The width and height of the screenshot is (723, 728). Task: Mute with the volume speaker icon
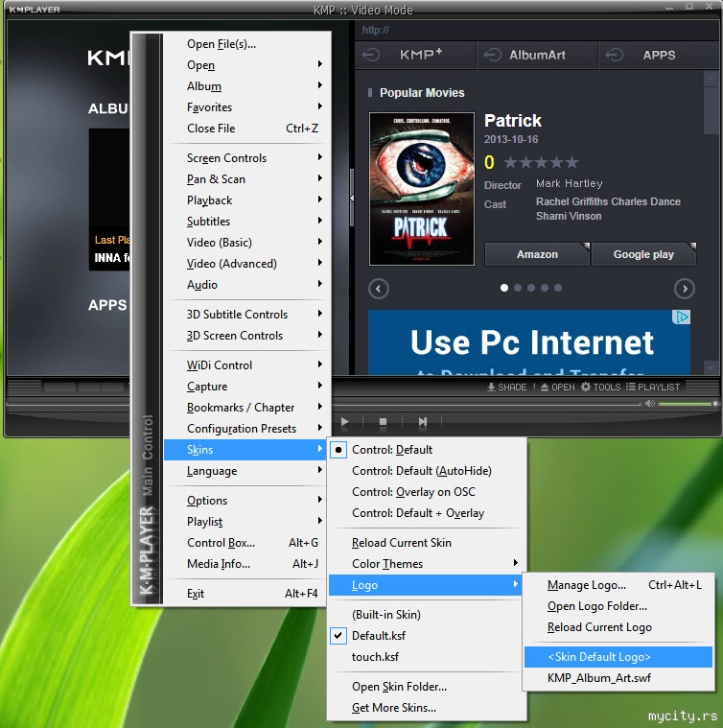click(x=650, y=404)
